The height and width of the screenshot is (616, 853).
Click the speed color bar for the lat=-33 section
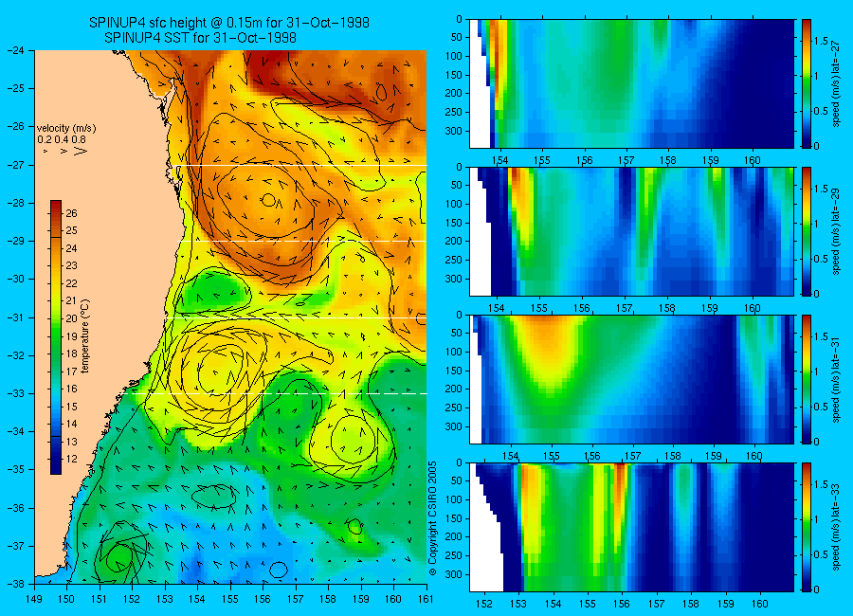[x=807, y=527]
